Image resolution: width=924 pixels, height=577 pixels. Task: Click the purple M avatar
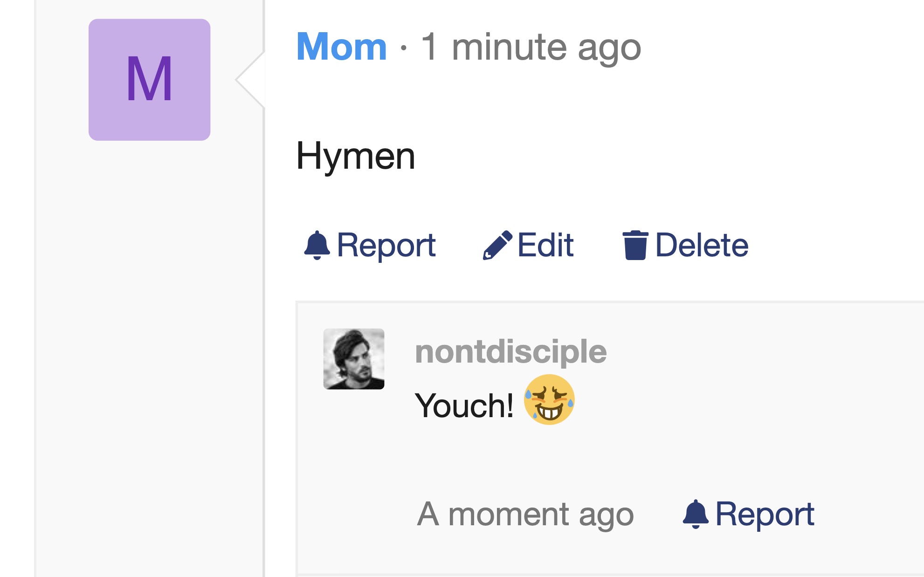click(149, 80)
